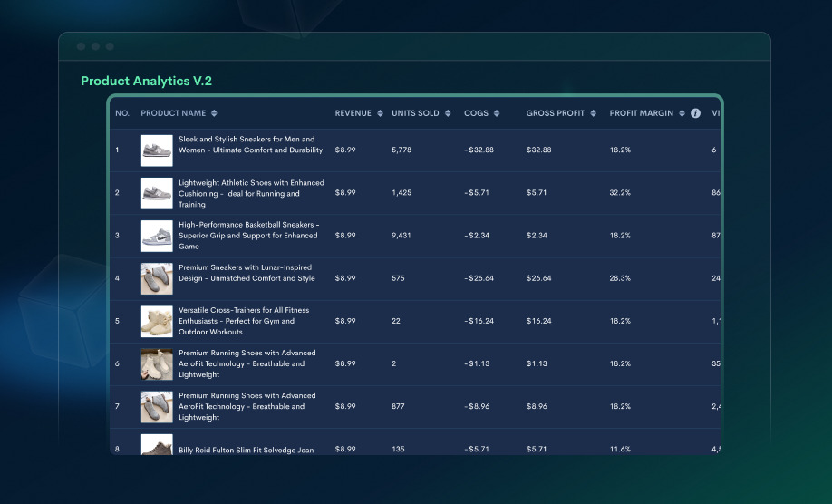Select the Product Analytics V.2 heading
The height and width of the screenshot is (504, 832).
pyautogui.click(x=146, y=81)
